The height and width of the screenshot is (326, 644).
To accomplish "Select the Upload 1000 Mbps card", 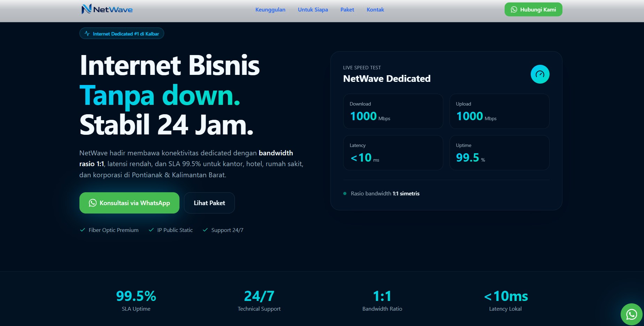I will coord(499,111).
